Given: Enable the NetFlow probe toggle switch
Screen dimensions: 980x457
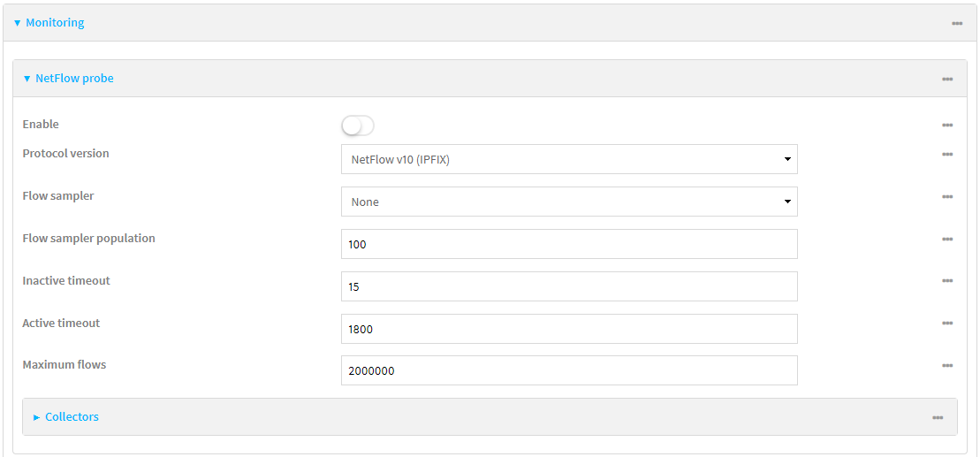Looking at the screenshot, I should [x=358, y=126].
